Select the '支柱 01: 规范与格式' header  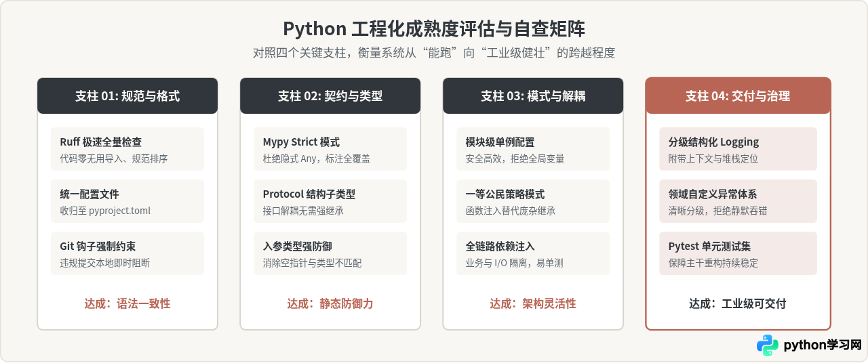click(127, 95)
